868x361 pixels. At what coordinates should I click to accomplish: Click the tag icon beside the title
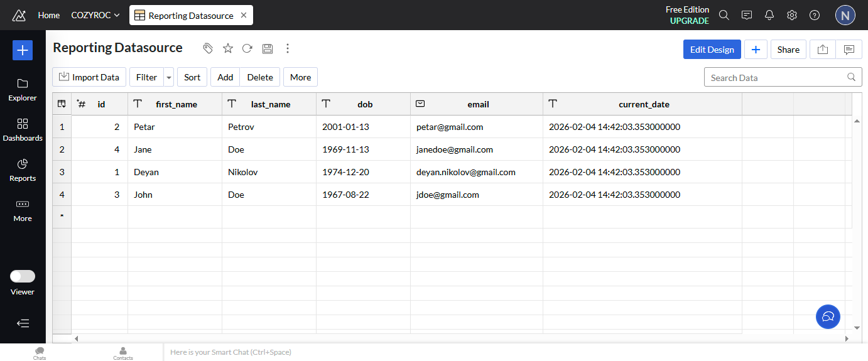pos(208,48)
